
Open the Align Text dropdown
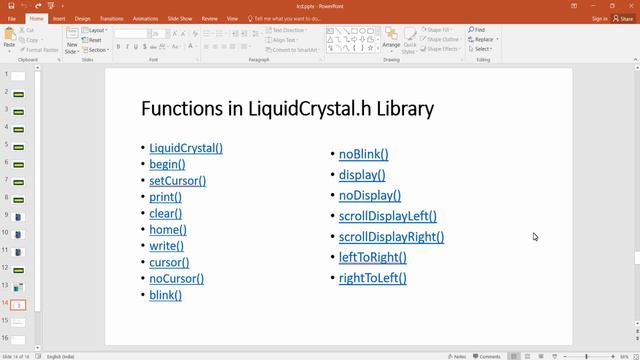(x=282, y=40)
